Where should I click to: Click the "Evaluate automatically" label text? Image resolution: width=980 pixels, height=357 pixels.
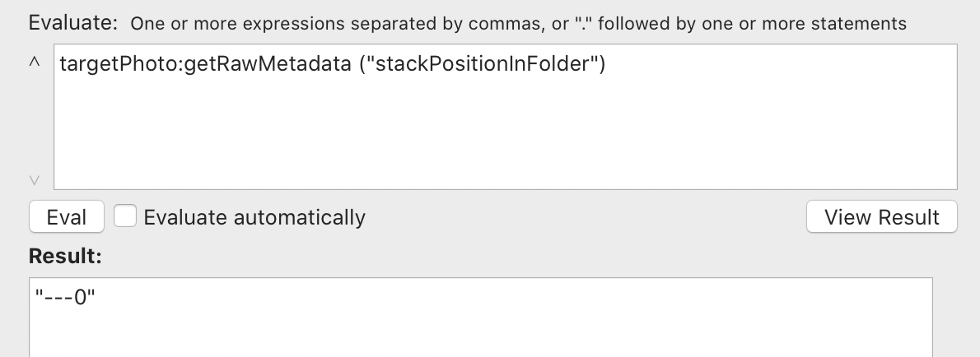tap(254, 217)
